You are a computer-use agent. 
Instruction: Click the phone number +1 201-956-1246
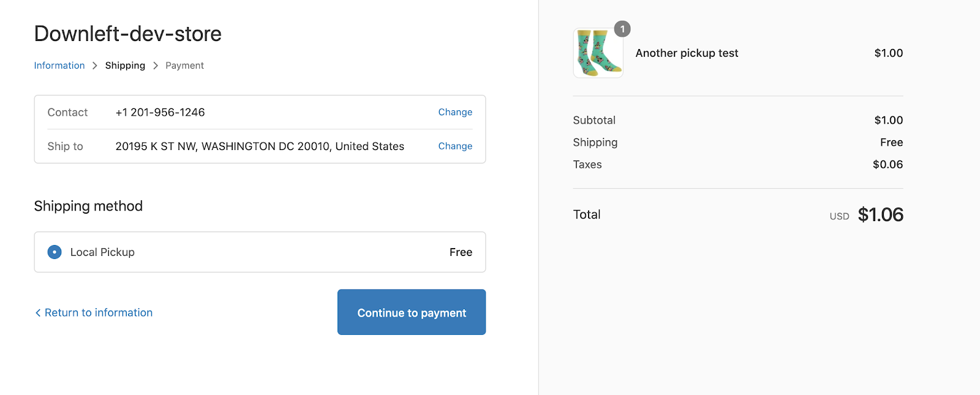(x=160, y=113)
